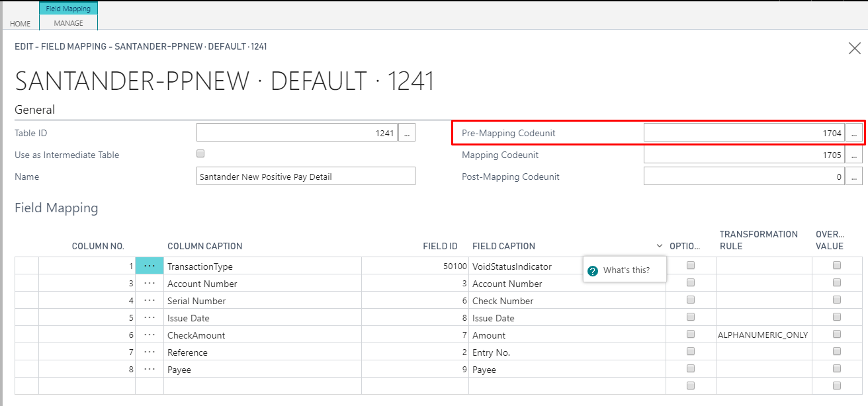Screen dimensions: 868x406
Task: Click the TransactionType row ellipsis menu
Action: pos(150,266)
